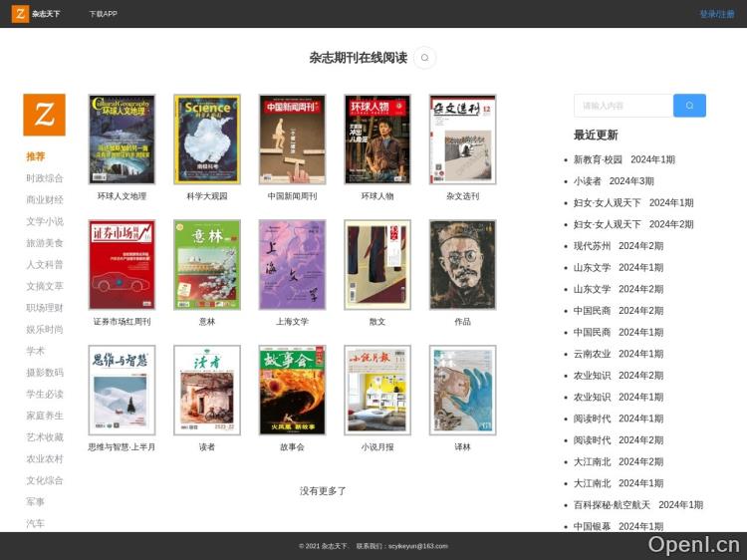Image resolution: width=747 pixels, height=560 pixels.
Task: Click in the search input field
Action: click(622, 106)
